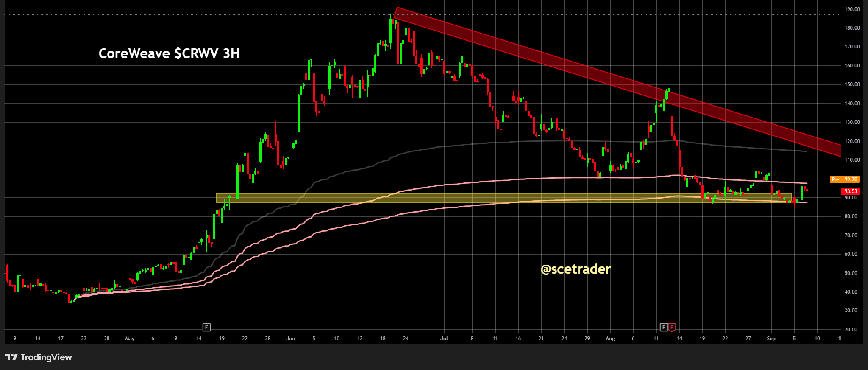
Task: Click the 'Aug' label on the time axis
Action: coord(610,339)
